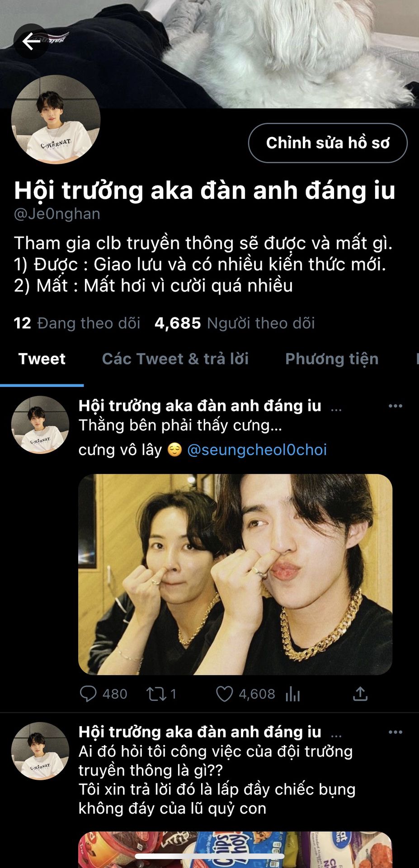Switch to Phương tiện tab
Viewport: 419px width, 868px height.
tap(332, 359)
